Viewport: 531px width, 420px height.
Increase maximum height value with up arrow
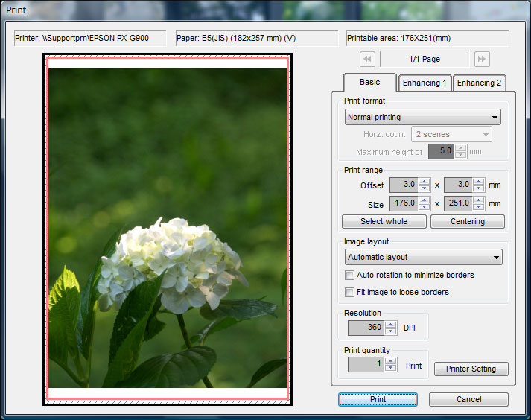click(460, 148)
